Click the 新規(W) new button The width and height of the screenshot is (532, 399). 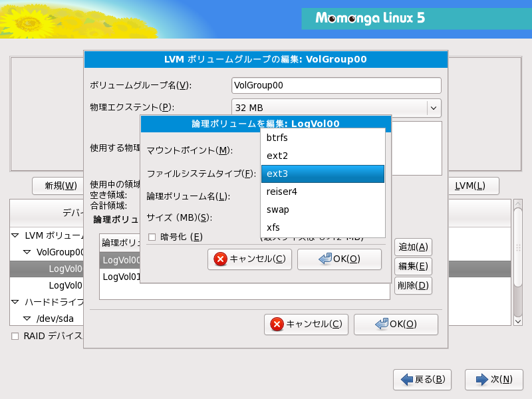point(58,186)
